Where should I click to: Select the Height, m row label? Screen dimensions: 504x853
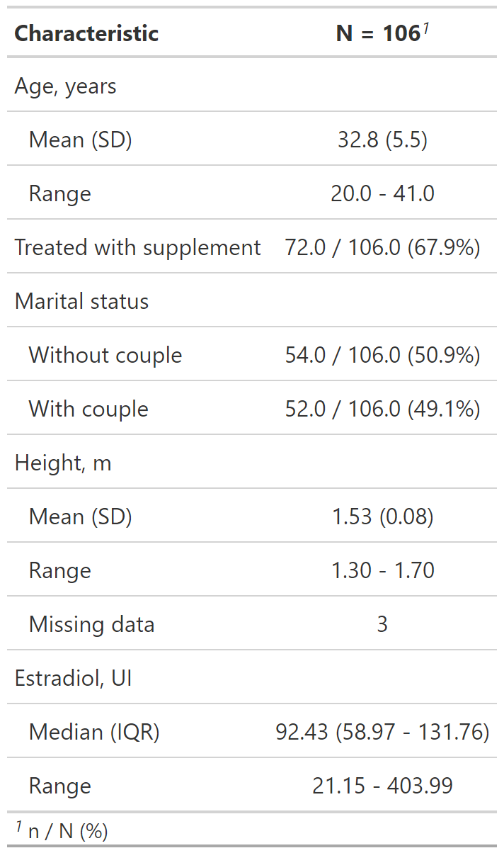point(63,463)
